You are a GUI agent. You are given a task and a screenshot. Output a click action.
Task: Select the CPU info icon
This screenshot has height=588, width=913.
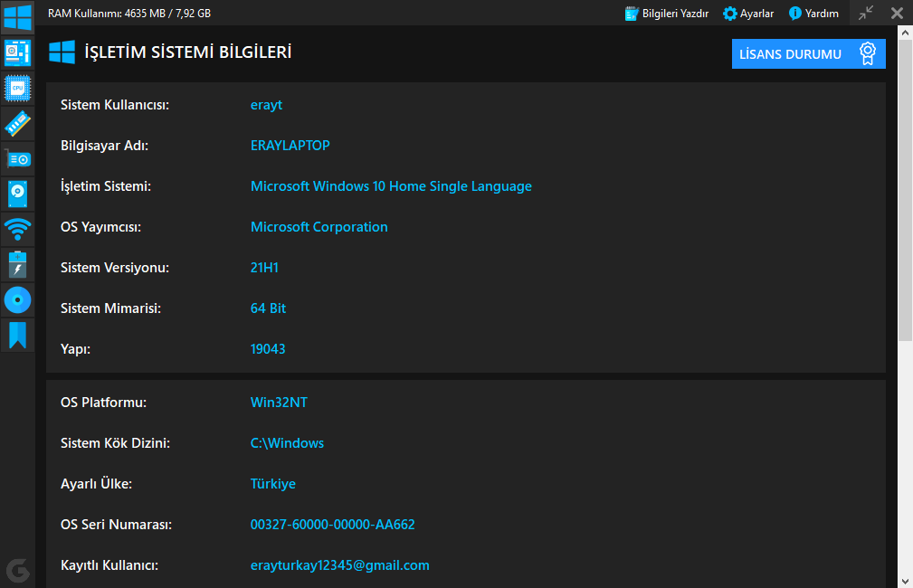17,88
